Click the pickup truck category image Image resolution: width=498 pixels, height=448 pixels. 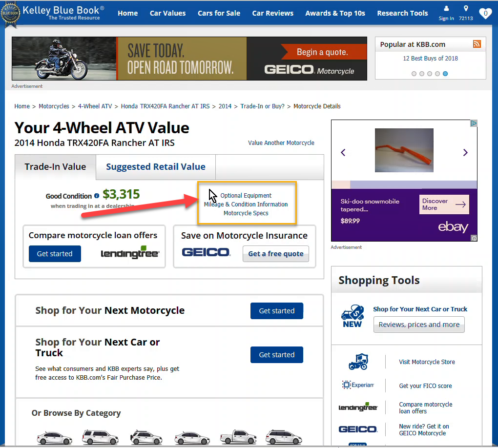click(238, 437)
